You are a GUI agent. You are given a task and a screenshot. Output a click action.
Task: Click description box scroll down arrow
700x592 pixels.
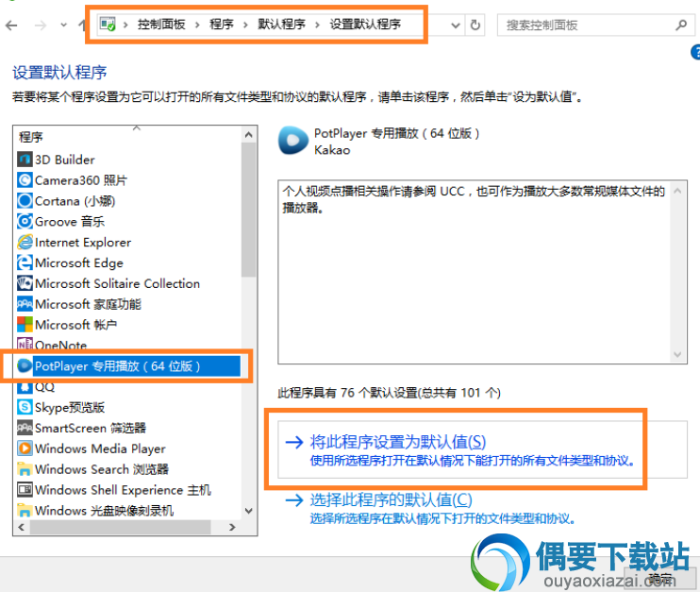point(677,354)
